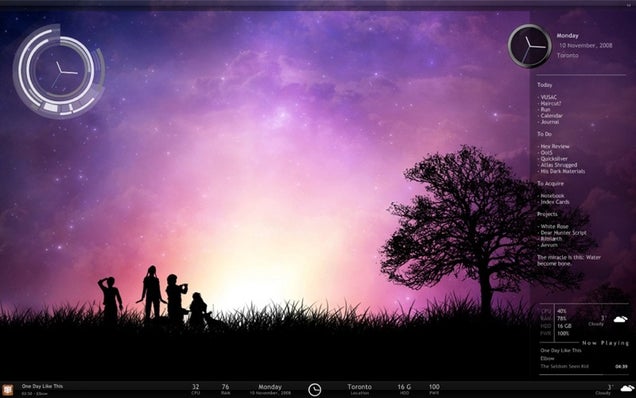This screenshot has width=636, height=398.
Task: Click the album art icon in bottom bar
Action: pyautogui.click(x=8, y=389)
